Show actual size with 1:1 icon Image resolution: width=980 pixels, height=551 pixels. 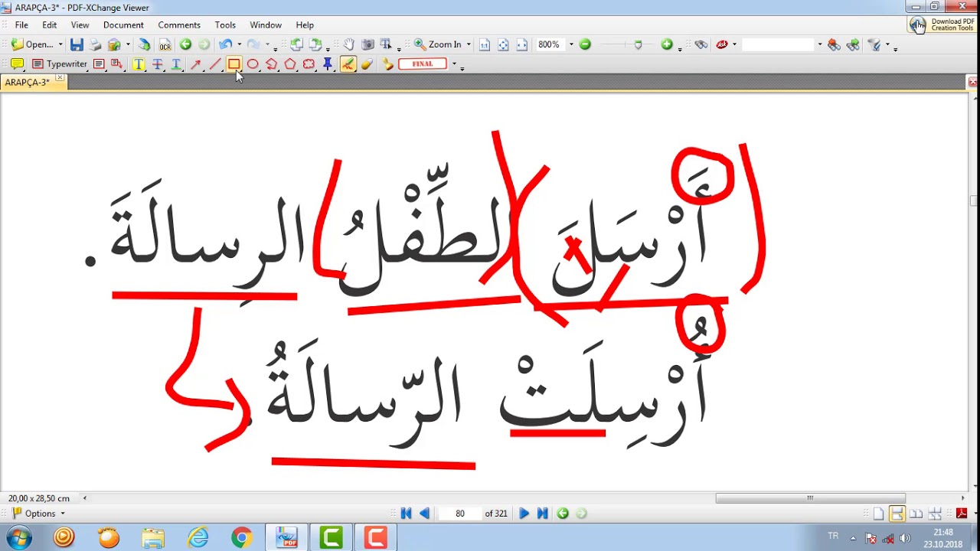[485, 44]
